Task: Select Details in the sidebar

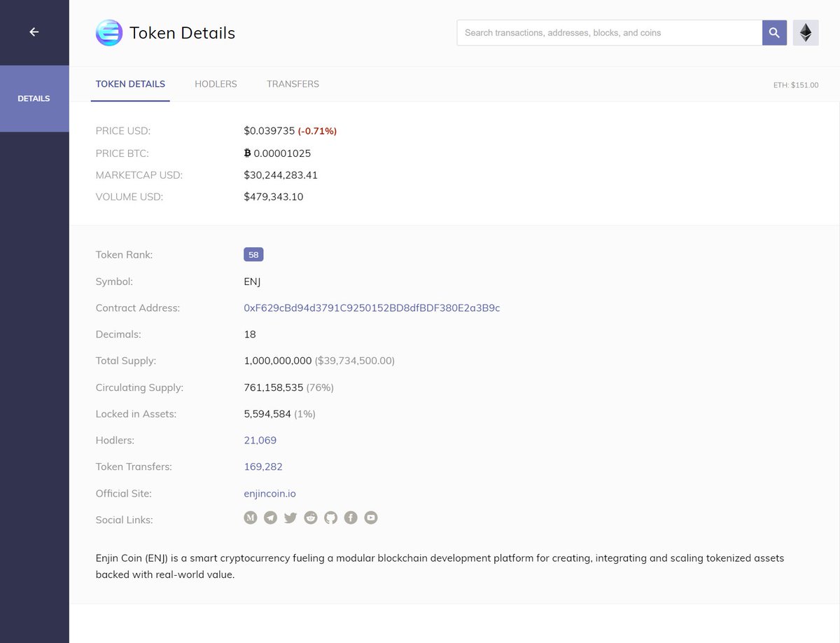Action: pyautogui.click(x=34, y=99)
